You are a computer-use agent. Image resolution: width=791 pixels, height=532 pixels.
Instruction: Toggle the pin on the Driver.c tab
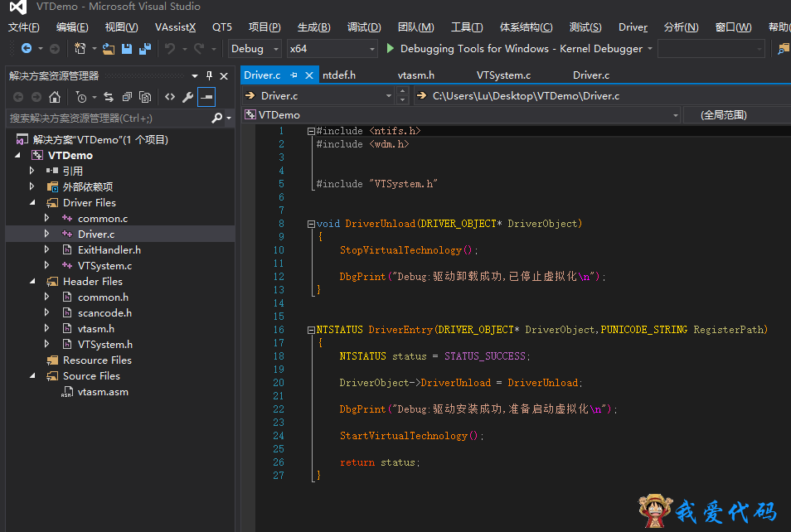294,75
